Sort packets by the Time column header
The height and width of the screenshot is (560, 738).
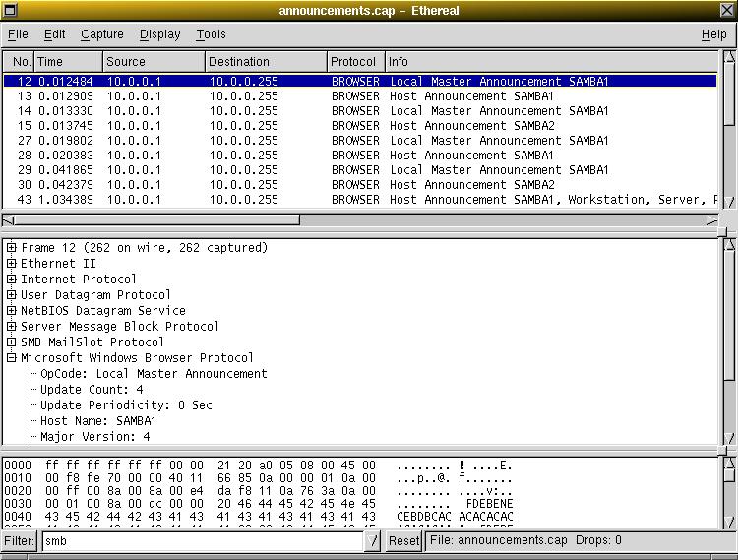pos(68,62)
